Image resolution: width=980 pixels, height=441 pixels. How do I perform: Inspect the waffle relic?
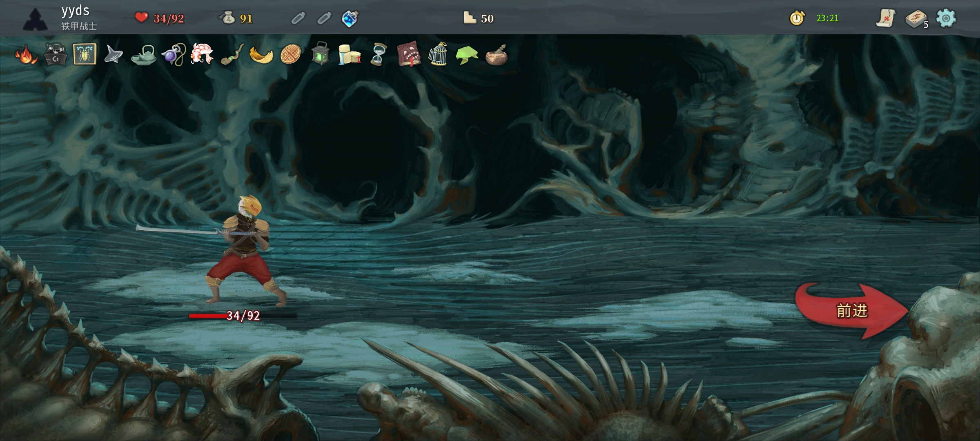[x=290, y=55]
